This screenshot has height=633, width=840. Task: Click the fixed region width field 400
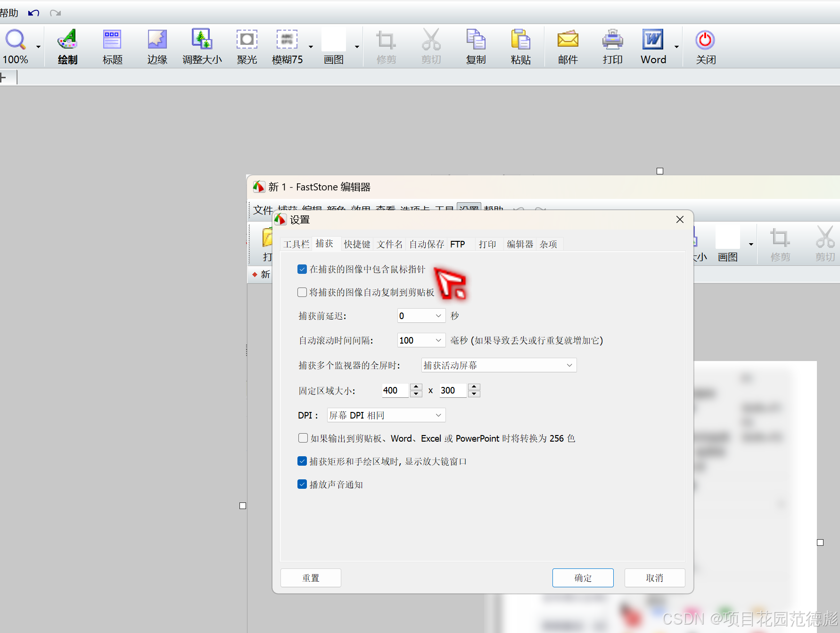[395, 390]
